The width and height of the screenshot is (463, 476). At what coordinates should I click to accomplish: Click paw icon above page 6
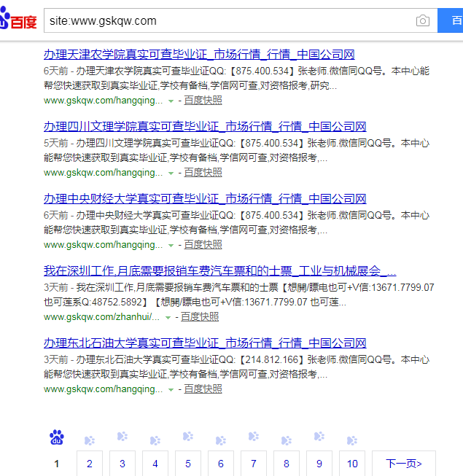(221, 440)
